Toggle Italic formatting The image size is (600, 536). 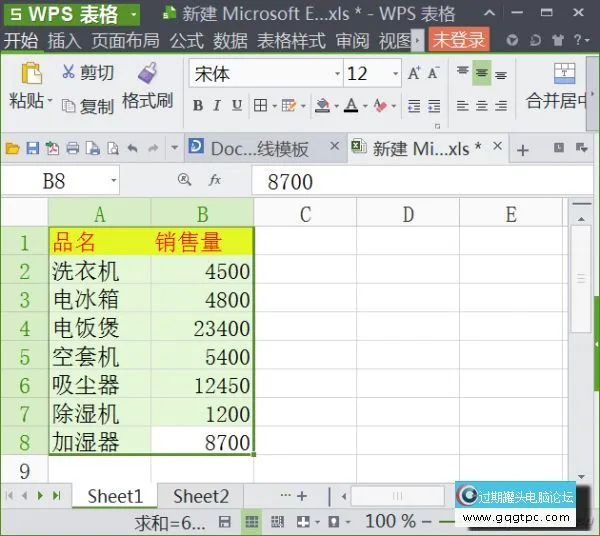pos(217,105)
